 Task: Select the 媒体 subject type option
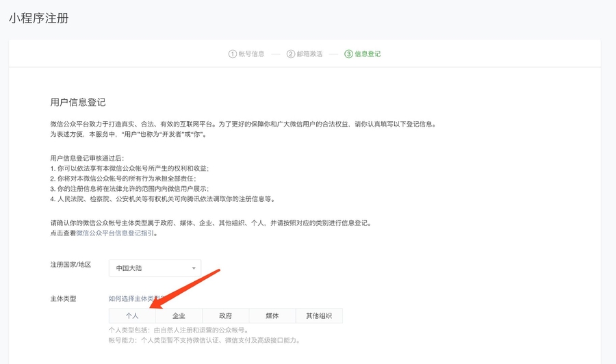pyautogui.click(x=272, y=316)
